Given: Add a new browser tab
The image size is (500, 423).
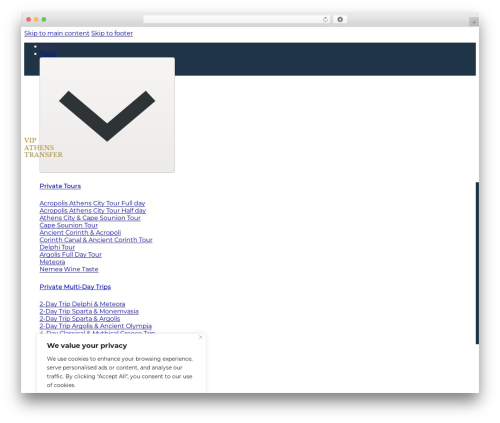Looking at the screenshot, I should click(474, 22).
